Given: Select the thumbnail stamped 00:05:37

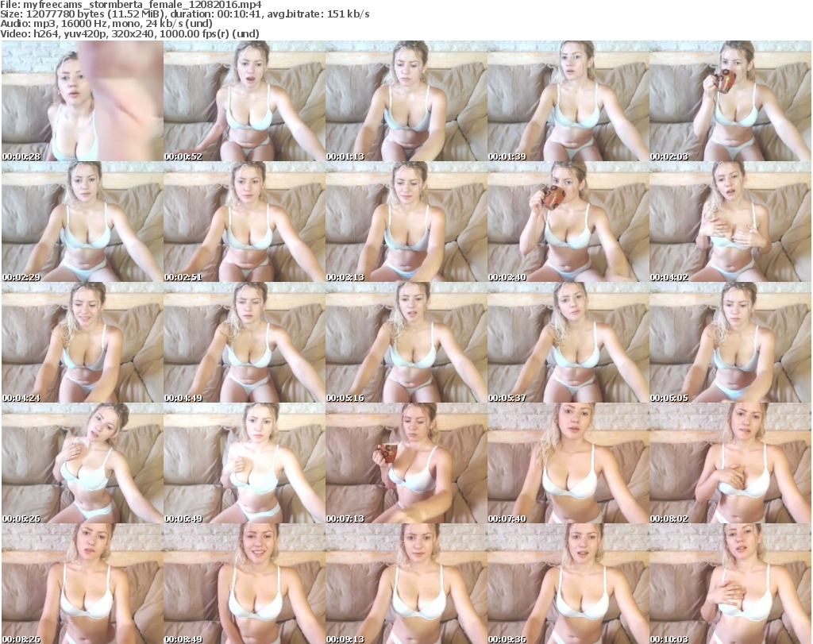Looking at the screenshot, I should coord(568,342).
